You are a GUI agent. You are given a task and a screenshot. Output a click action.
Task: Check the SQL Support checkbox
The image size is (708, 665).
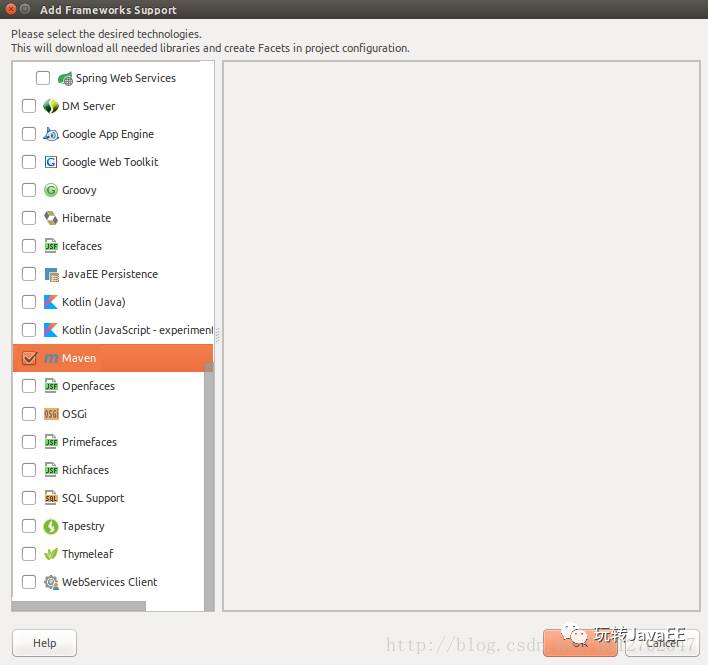tap(29, 498)
